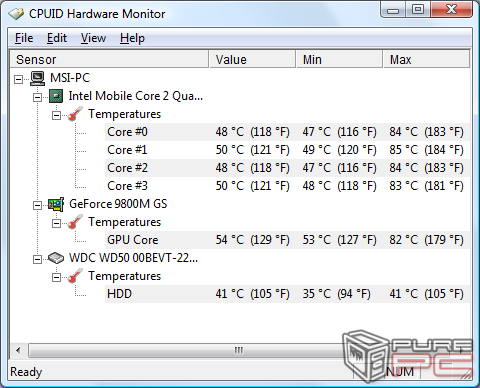This screenshot has height=388, width=480.
Task: Click the hard drive Temperatures thermometer icon
Action: point(75,276)
